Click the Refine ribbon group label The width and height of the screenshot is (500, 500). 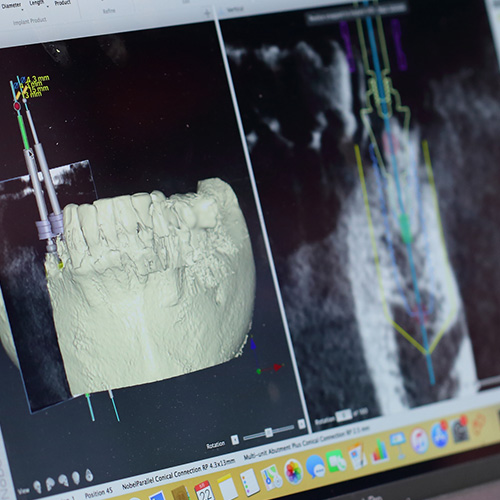click(109, 11)
